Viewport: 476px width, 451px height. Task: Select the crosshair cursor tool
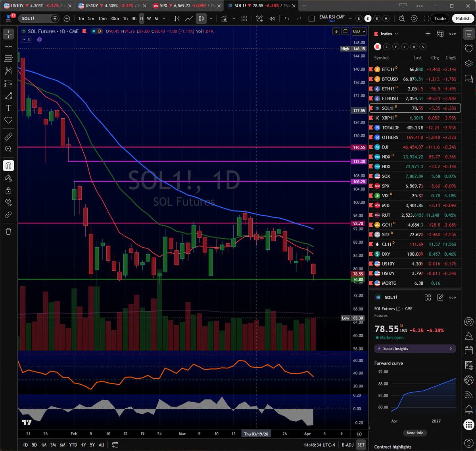tap(8, 34)
